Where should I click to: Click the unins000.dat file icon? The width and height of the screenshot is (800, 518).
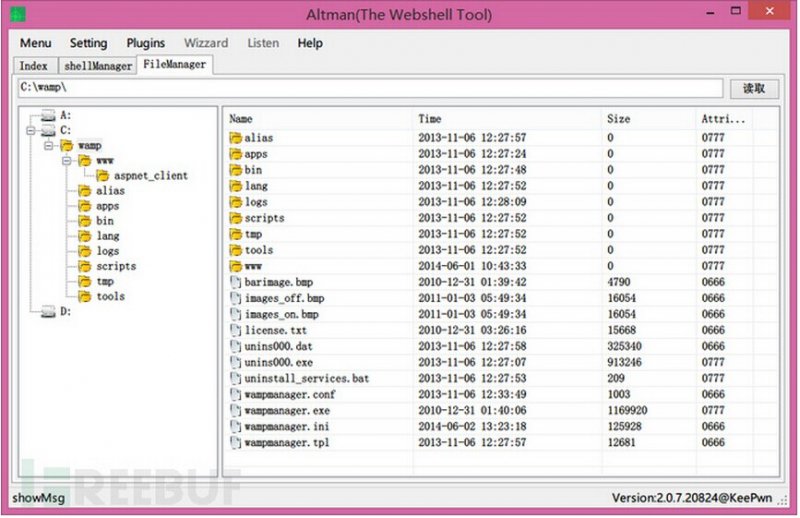coord(236,347)
